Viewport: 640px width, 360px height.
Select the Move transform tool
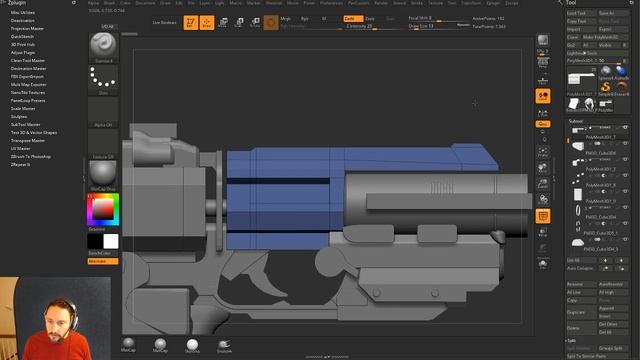[x=223, y=22]
